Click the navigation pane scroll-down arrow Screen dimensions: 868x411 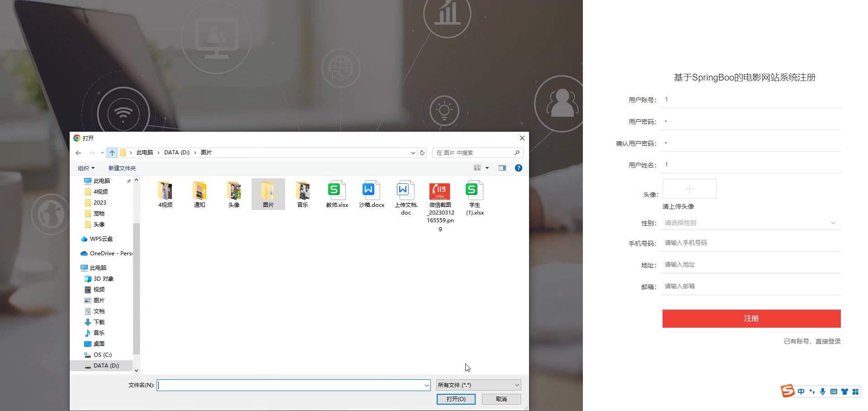(136, 370)
